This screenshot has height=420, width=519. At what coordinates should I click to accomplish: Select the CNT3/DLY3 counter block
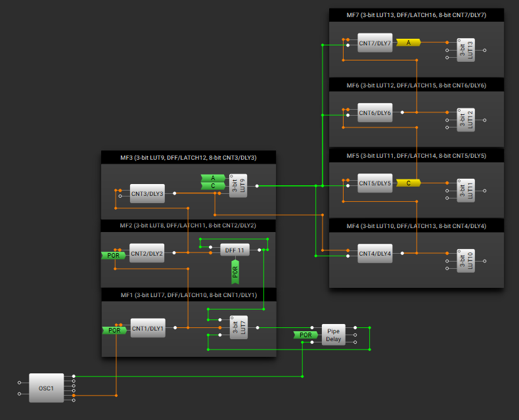[147, 193]
